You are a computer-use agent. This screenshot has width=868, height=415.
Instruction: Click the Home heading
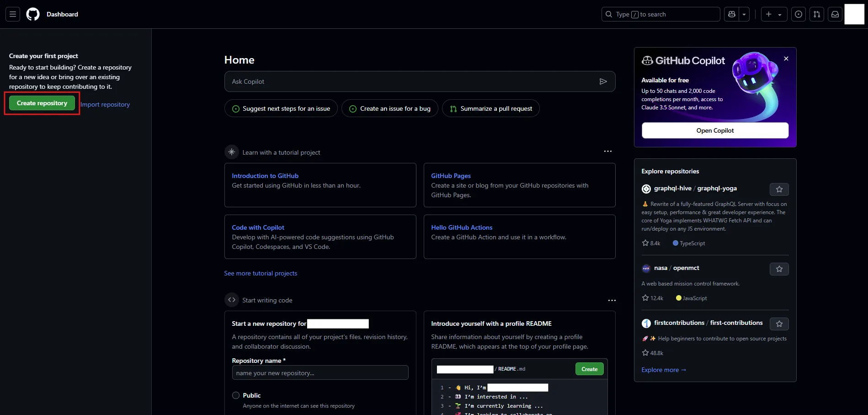click(x=239, y=60)
